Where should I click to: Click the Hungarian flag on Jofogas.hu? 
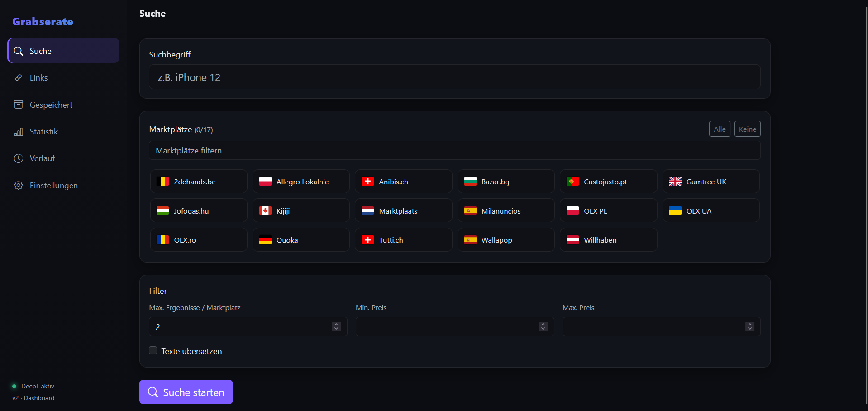[162, 211]
